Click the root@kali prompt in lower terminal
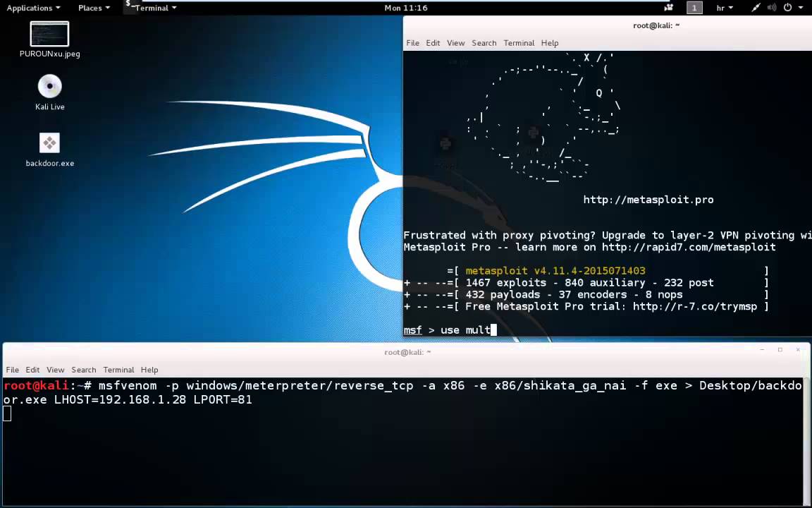This screenshot has width=812, height=508. coord(48,386)
